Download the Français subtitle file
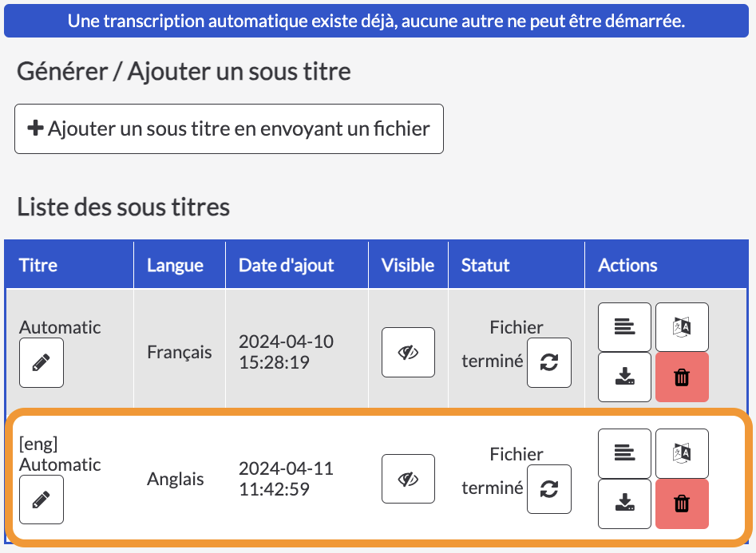The width and height of the screenshot is (756, 553). [x=624, y=377]
